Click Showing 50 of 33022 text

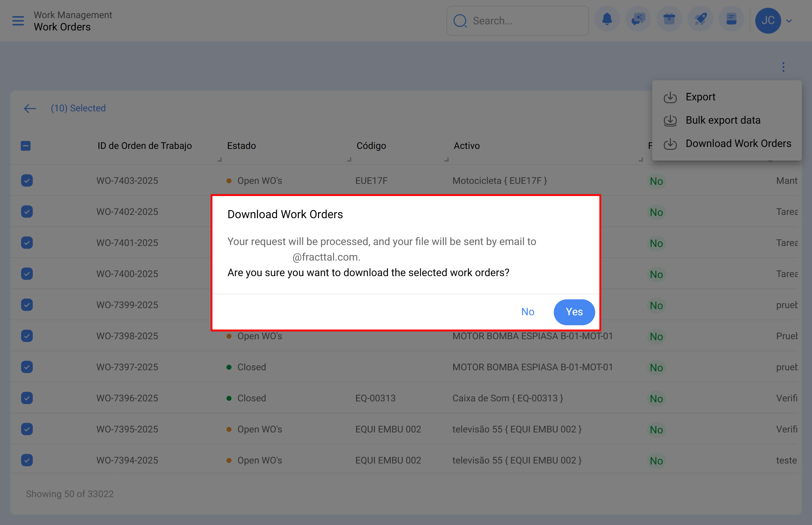click(70, 494)
